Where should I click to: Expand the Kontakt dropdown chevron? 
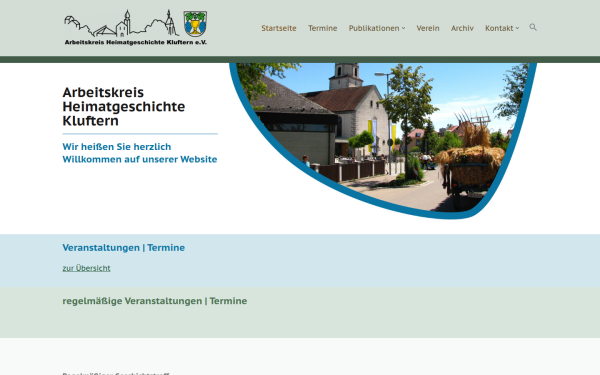pyautogui.click(x=517, y=28)
